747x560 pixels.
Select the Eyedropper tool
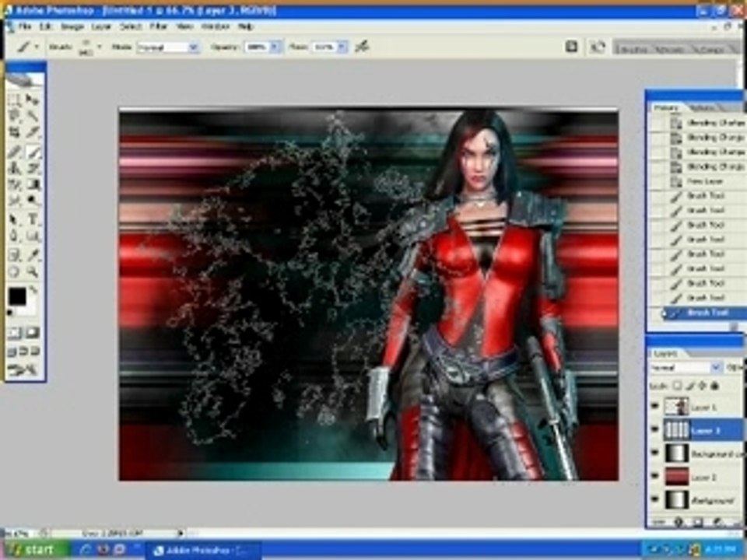[x=33, y=255]
